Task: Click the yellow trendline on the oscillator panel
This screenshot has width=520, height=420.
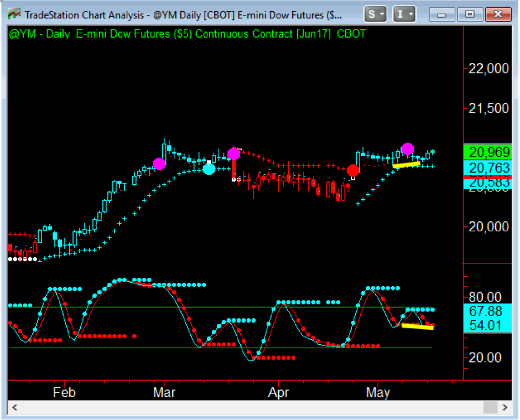Action: [418, 327]
